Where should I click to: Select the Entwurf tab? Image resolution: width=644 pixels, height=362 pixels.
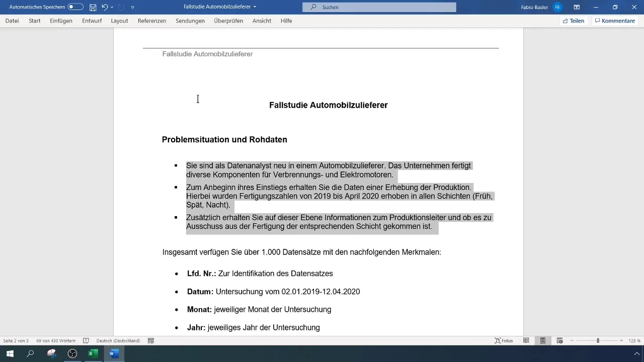92,21
